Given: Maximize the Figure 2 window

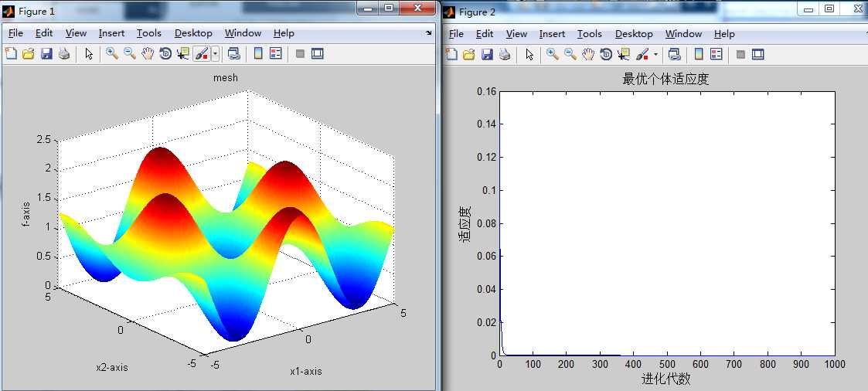Looking at the screenshot, I should 829,8.
